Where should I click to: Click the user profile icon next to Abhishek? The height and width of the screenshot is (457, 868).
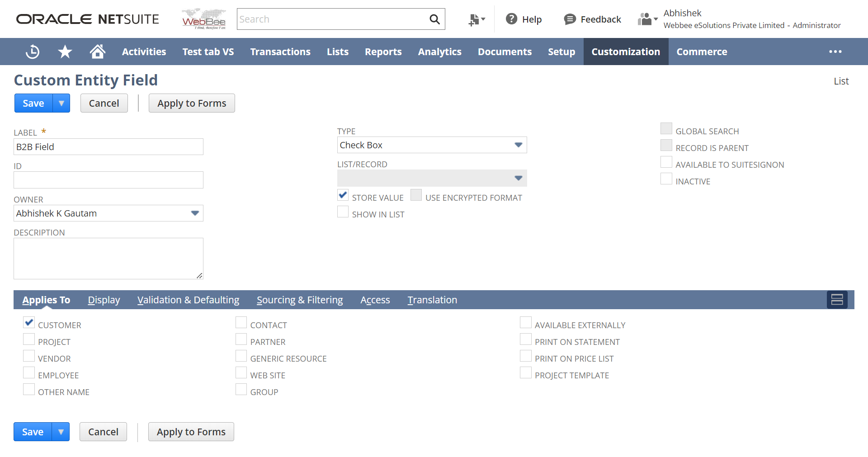click(646, 19)
